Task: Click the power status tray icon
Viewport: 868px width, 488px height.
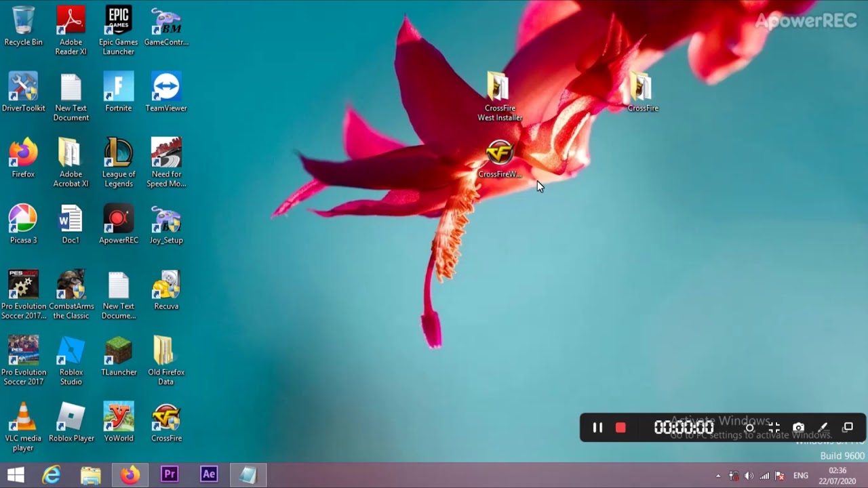Action: tap(734, 476)
